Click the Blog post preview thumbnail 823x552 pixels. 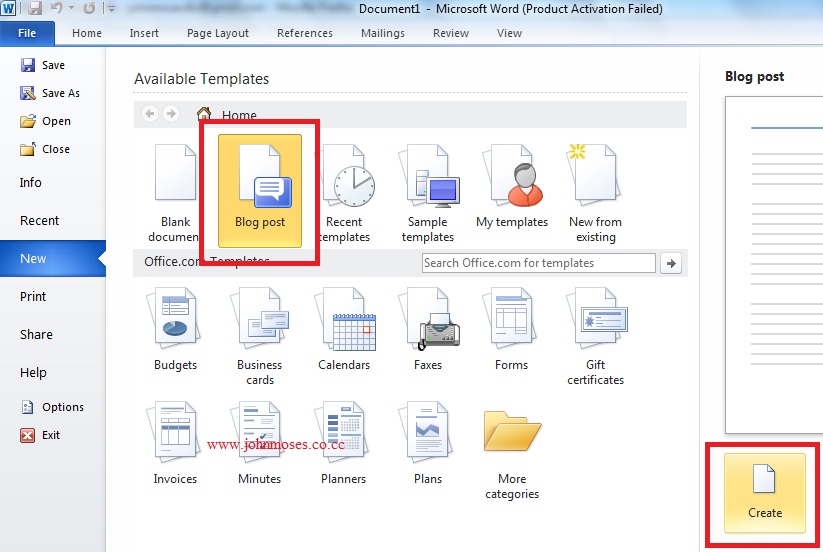774,265
